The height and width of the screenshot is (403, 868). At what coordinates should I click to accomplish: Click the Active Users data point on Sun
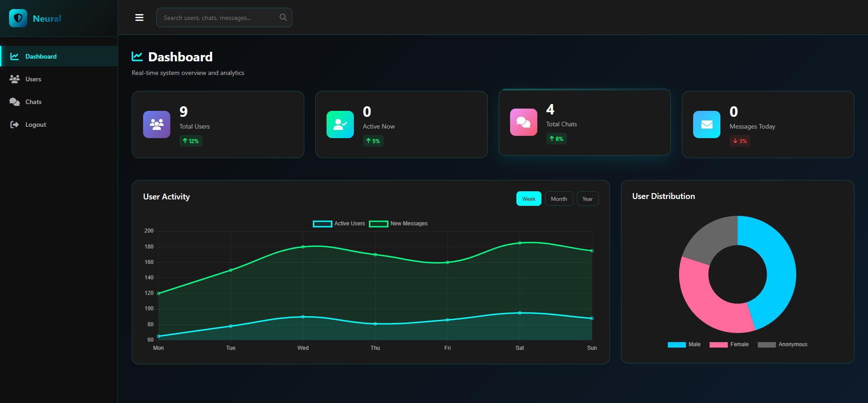(592, 318)
